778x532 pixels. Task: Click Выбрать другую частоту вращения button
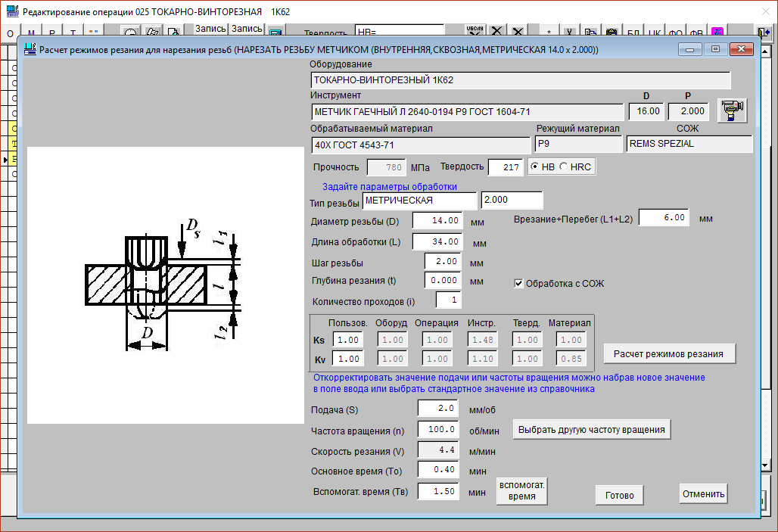(x=592, y=430)
